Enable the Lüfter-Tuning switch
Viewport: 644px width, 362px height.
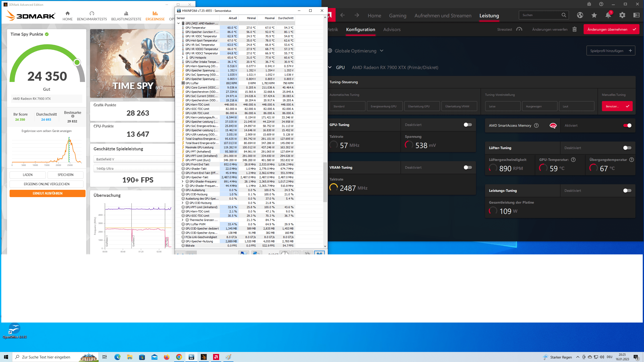[627, 148]
